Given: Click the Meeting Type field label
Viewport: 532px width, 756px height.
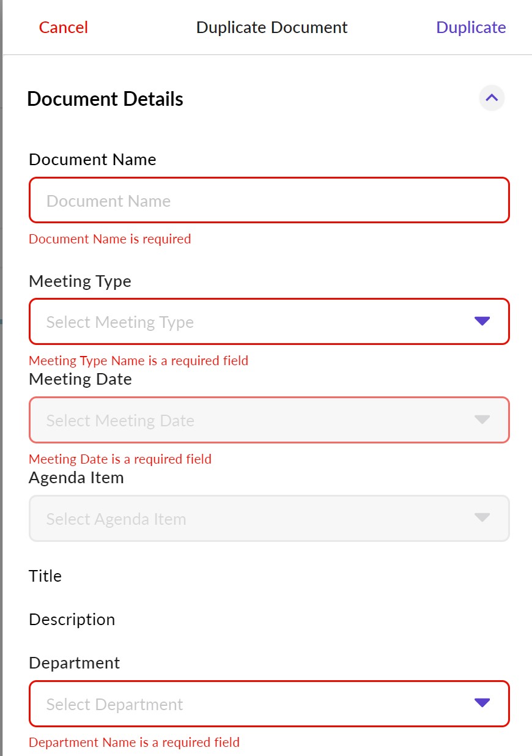Looking at the screenshot, I should click(x=80, y=281).
